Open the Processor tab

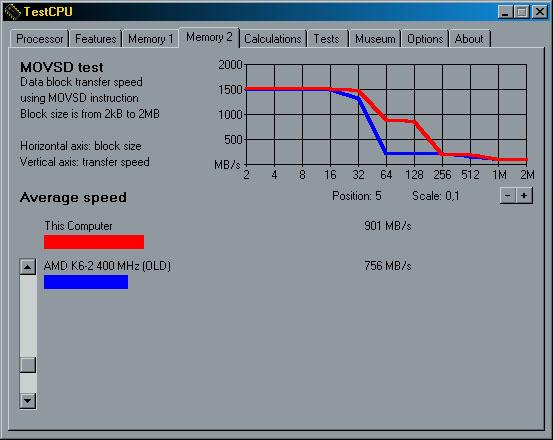(39, 38)
